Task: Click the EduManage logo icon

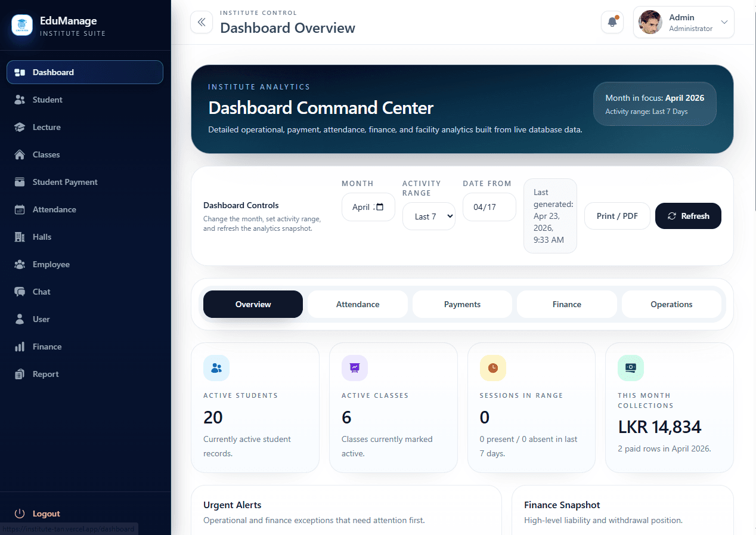Action: 22,25
